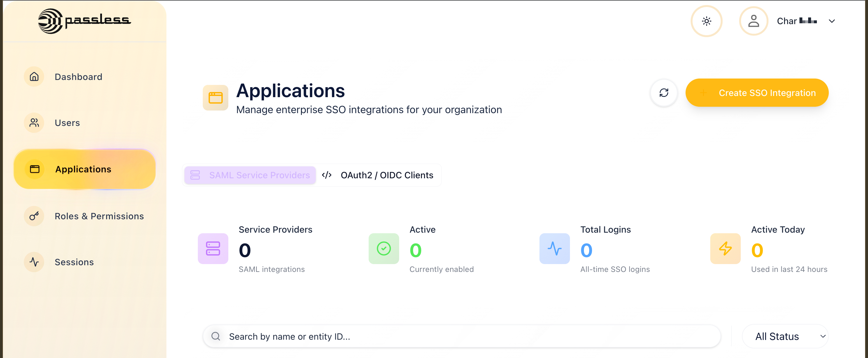The image size is (868, 358).
Task: Click the user avatar icon
Action: [x=754, y=21]
